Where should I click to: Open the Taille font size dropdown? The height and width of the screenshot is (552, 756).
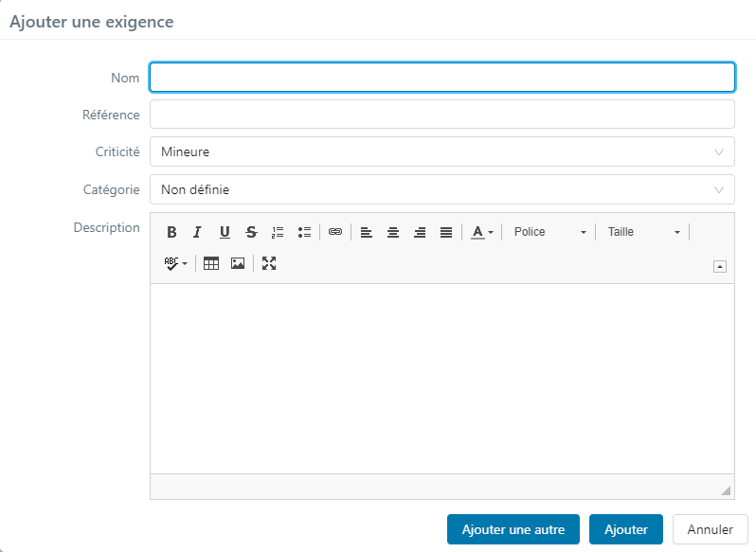coord(643,232)
